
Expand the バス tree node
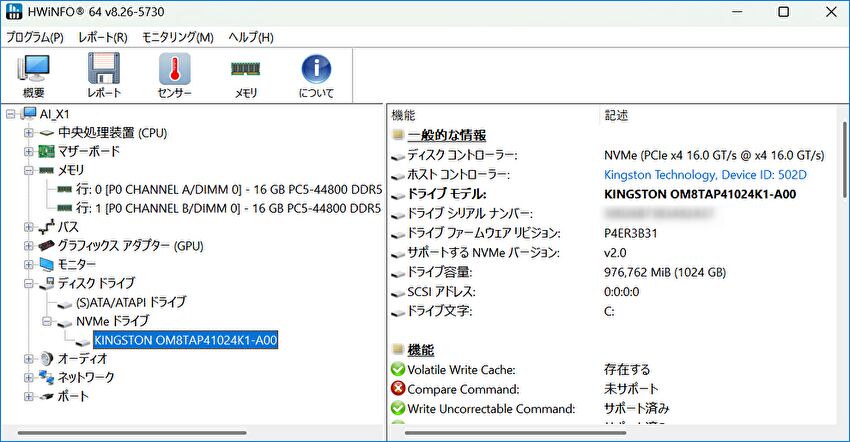tap(29, 227)
